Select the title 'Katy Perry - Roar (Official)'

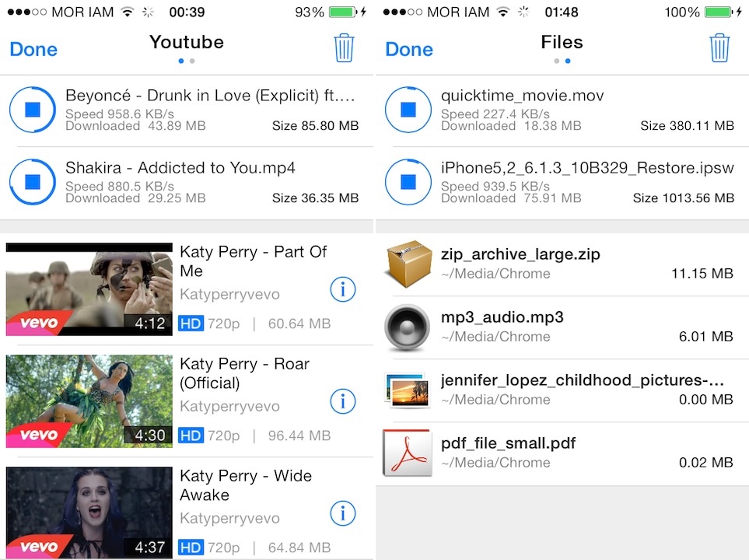244,373
